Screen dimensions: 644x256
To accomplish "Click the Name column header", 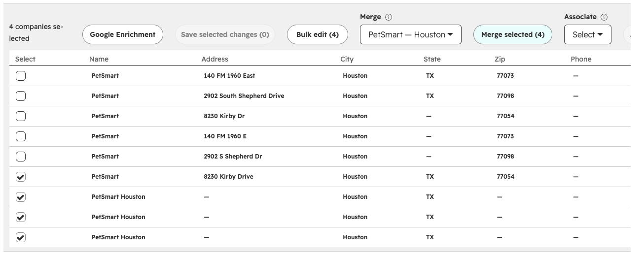I will pyautogui.click(x=99, y=59).
